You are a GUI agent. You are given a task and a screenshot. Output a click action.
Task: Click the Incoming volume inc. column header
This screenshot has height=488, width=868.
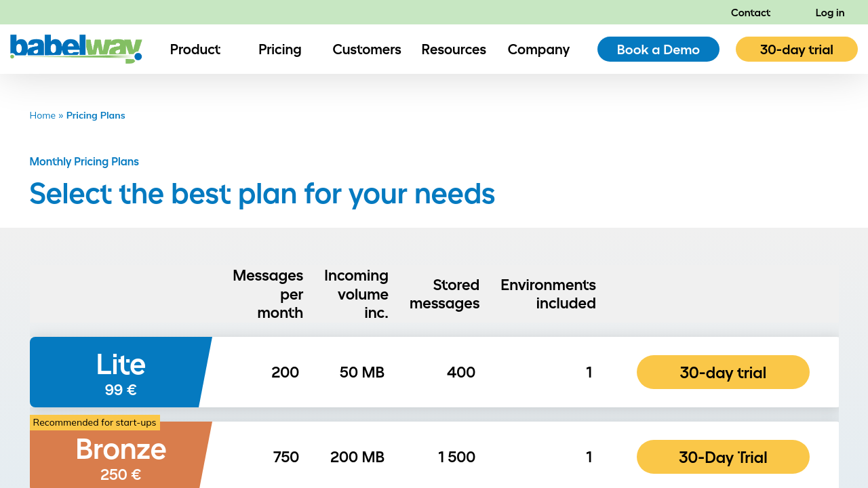(x=356, y=294)
